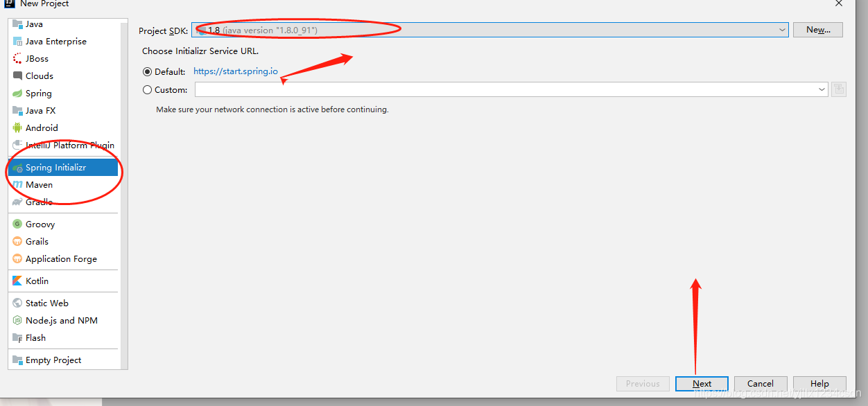Select IntelliJ Platform Plugin project type
The height and width of the screenshot is (406, 868).
[x=63, y=145]
